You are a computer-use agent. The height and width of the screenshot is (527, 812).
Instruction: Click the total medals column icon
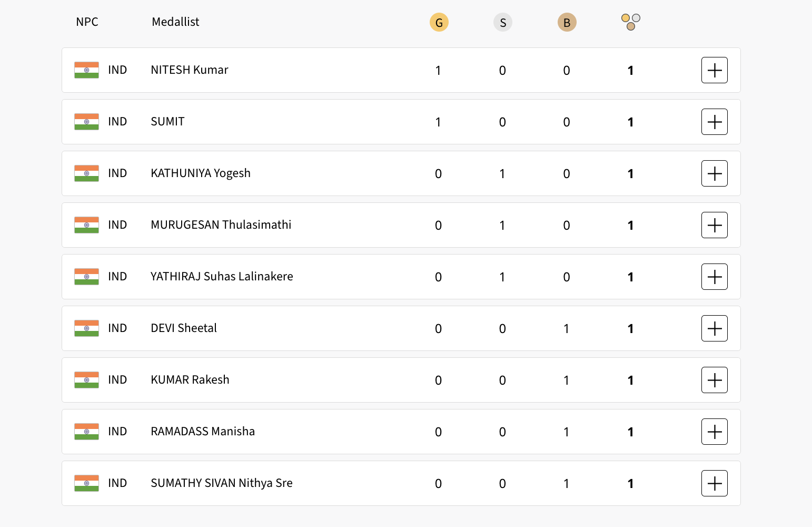tap(631, 22)
